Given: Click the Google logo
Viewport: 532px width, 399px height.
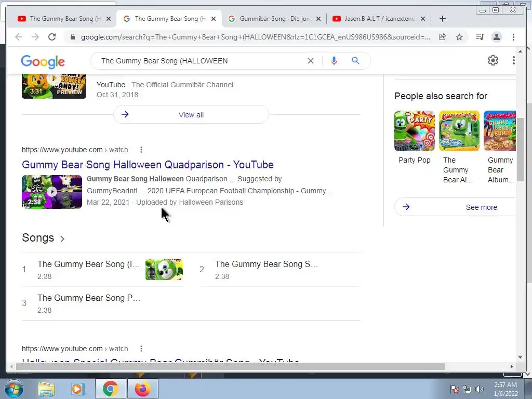Looking at the screenshot, I should click(x=43, y=61).
